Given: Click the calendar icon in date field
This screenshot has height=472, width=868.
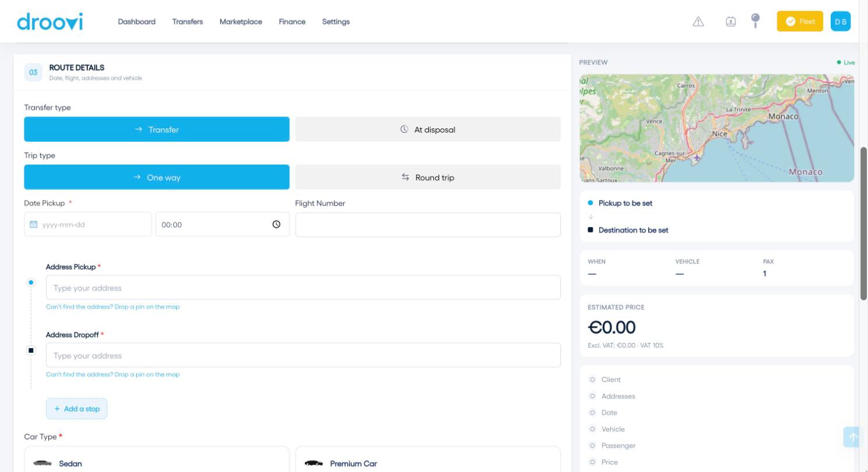Looking at the screenshot, I should coord(34,224).
